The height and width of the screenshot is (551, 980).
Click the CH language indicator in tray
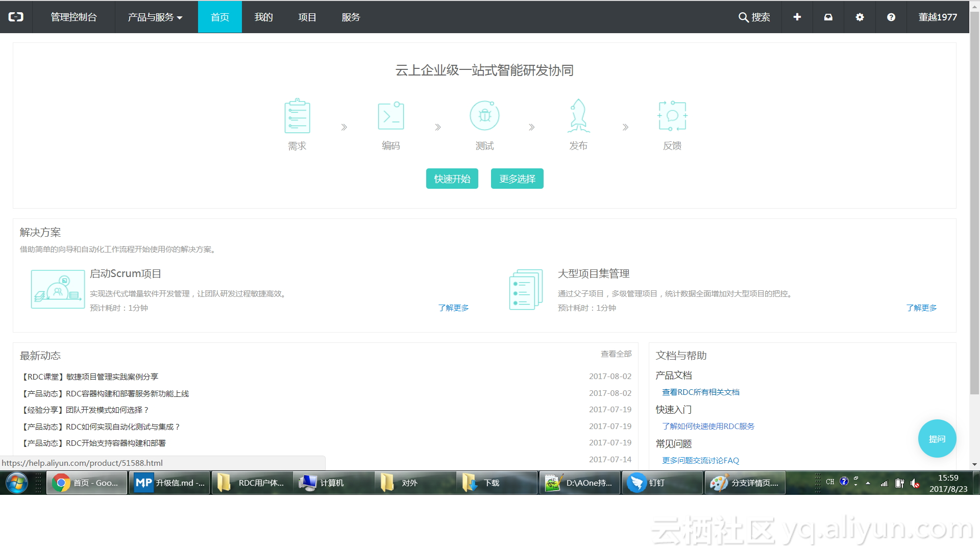830,482
